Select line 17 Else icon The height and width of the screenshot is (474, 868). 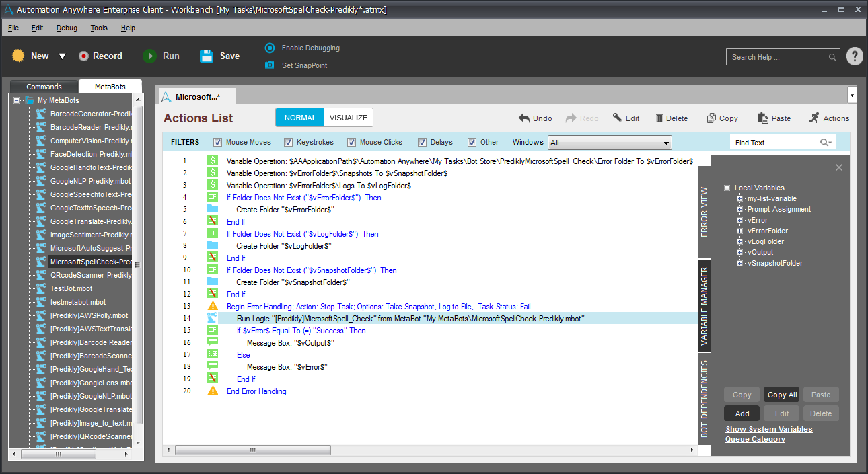pyautogui.click(x=213, y=354)
